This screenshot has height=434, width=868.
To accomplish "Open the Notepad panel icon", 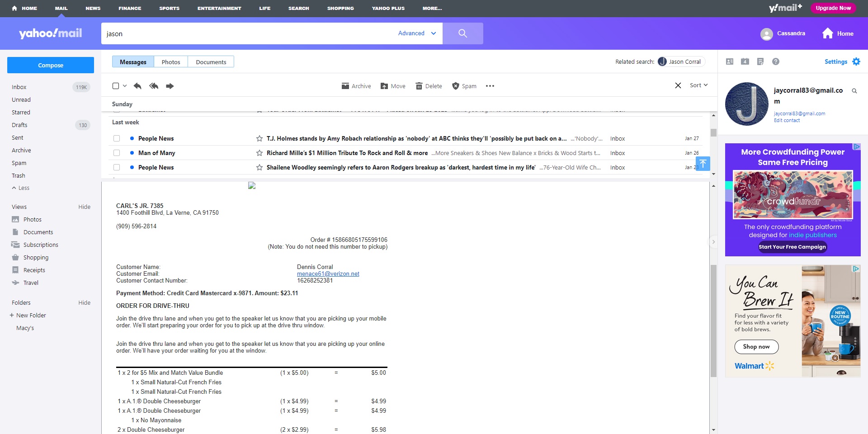I will 761,61.
